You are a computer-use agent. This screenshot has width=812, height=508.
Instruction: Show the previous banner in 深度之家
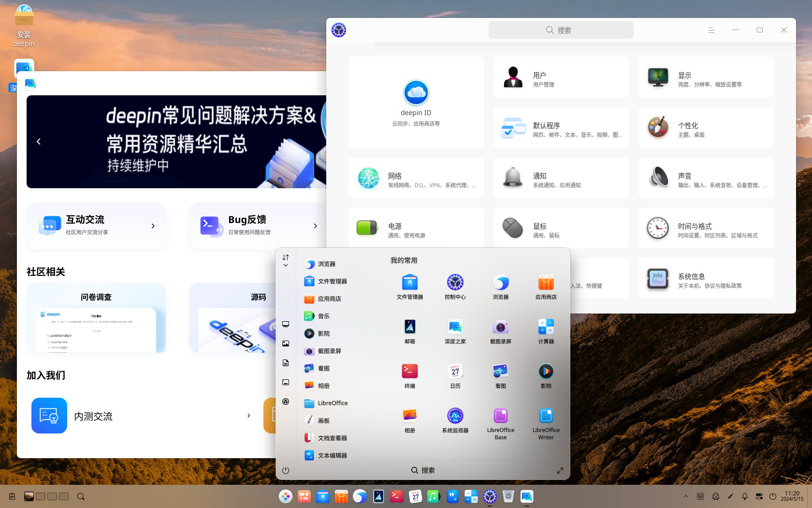(39, 141)
